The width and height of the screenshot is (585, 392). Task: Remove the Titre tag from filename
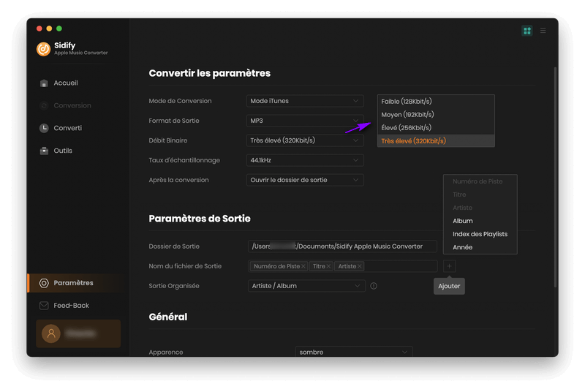pyautogui.click(x=329, y=267)
